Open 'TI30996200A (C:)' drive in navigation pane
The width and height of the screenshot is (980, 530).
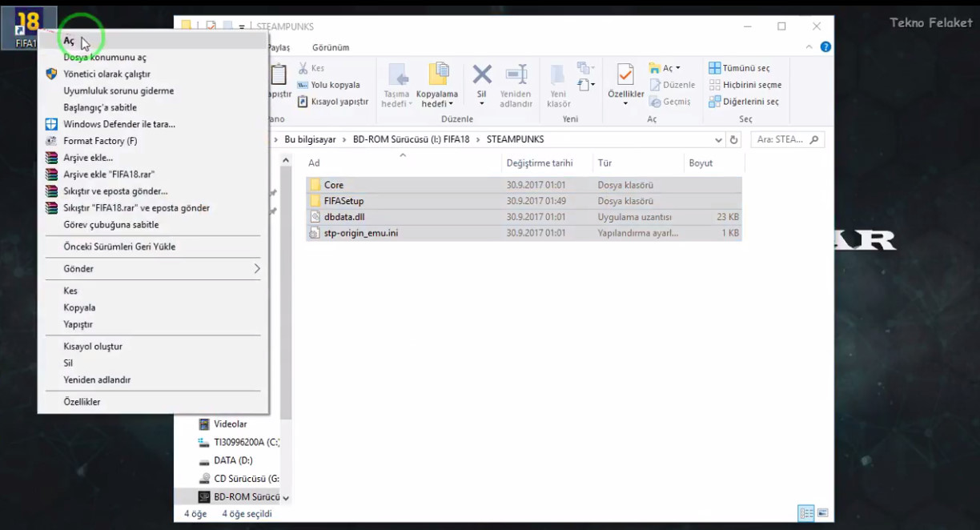pos(238,442)
